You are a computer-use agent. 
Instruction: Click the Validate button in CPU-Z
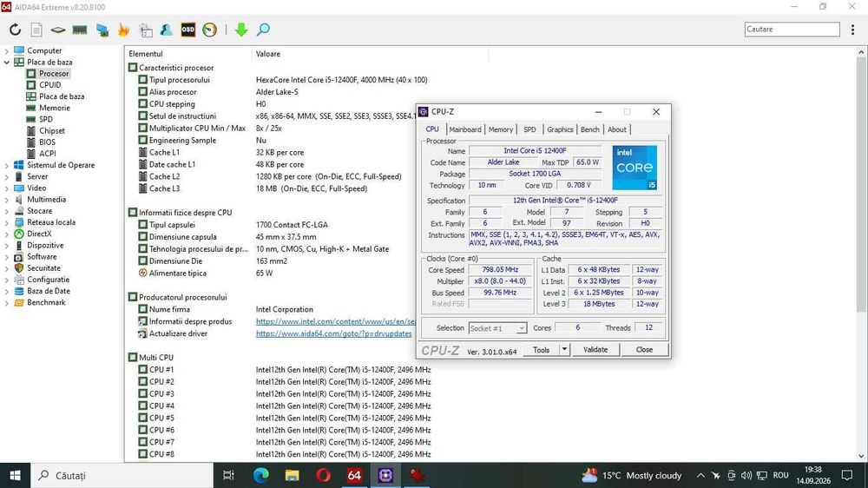pyautogui.click(x=595, y=350)
